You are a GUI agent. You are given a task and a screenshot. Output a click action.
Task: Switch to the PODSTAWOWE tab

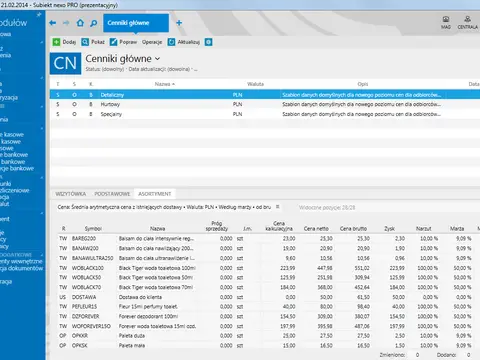coord(112,194)
